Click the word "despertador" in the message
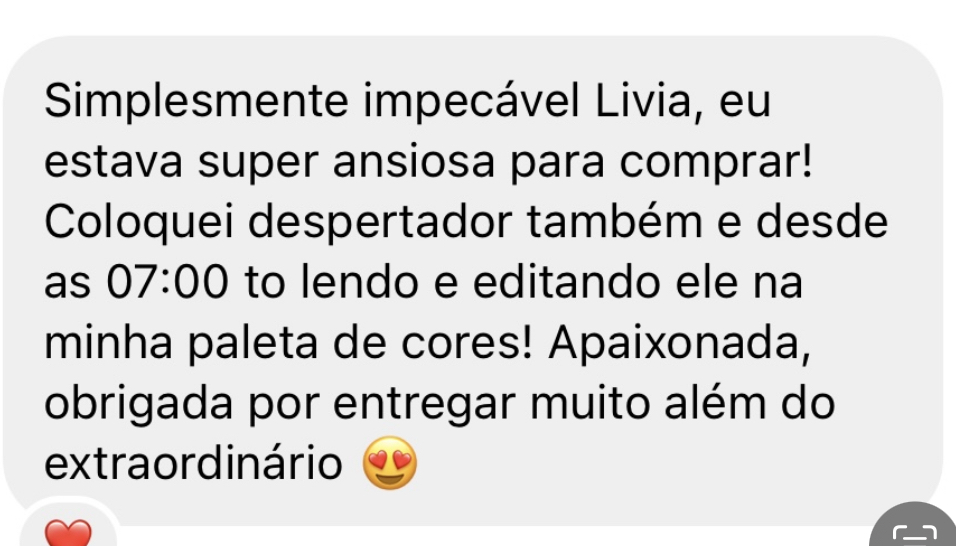This screenshot has width=956, height=546. coord(380,223)
